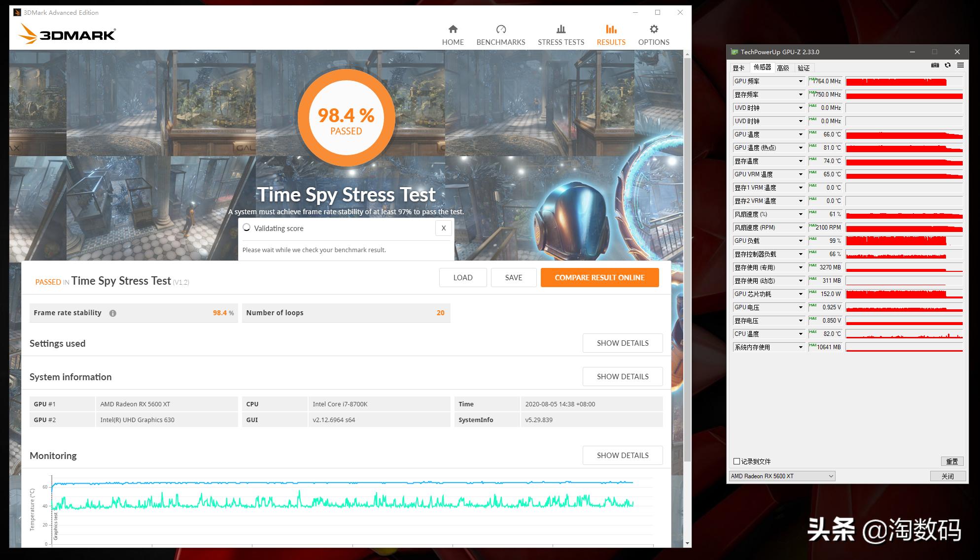This screenshot has width=980, height=560.
Task: Open OPTIONS gear icon
Action: coord(653,29)
